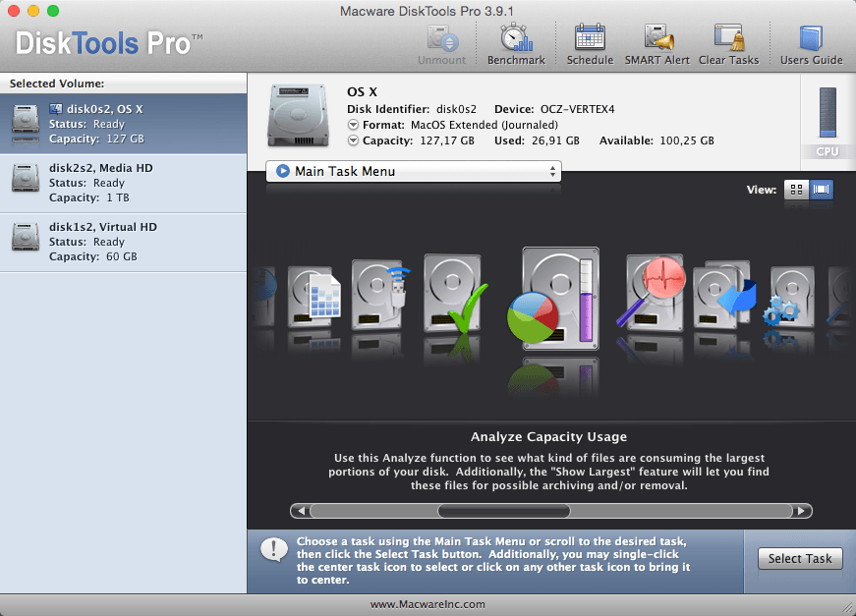Bring the USB Wi-Fi disk task to center

click(379, 295)
